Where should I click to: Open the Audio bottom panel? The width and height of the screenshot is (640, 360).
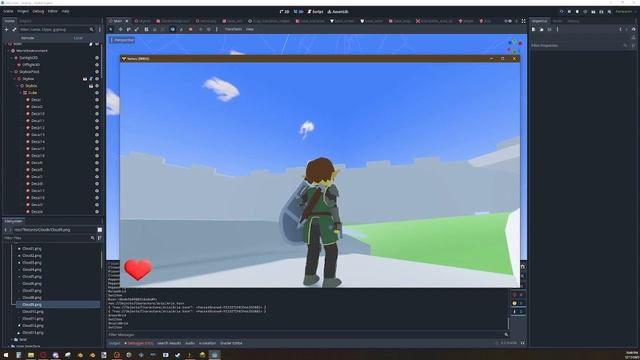[190, 343]
